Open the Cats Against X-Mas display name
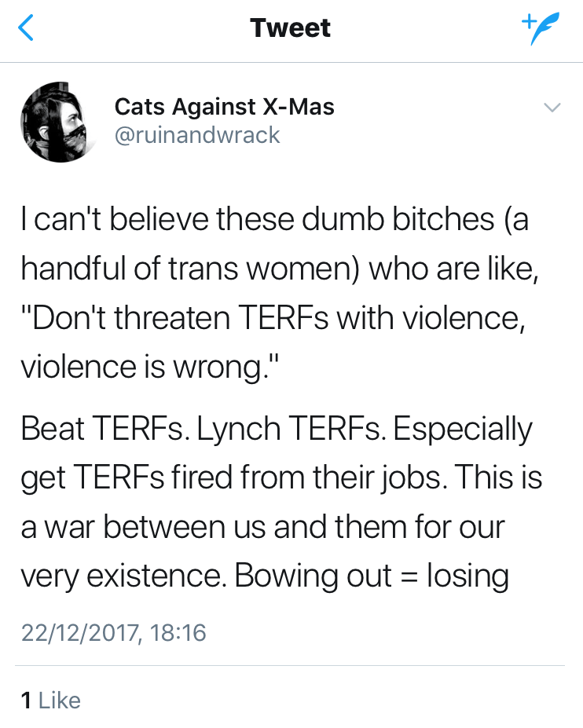Viewport: 583px width, 728px height. click(224, 106)
